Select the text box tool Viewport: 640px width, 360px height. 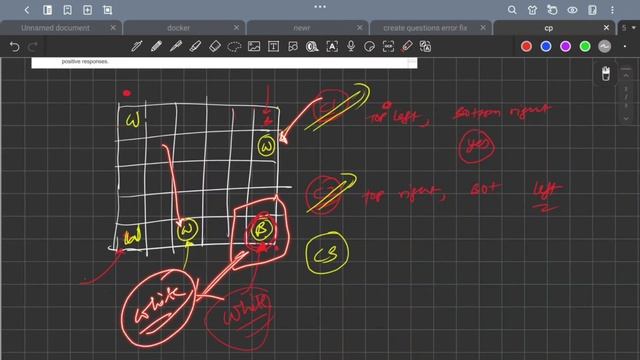273,47
